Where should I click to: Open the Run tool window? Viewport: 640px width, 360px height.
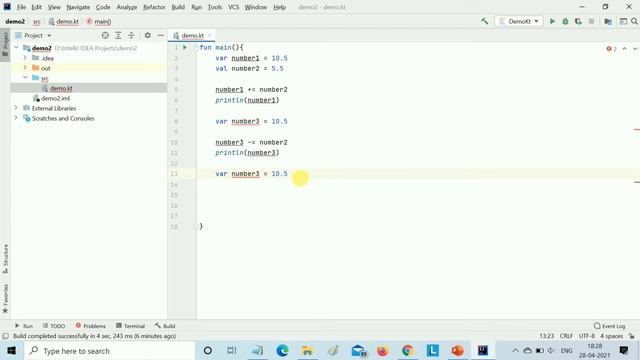[24, 326]
